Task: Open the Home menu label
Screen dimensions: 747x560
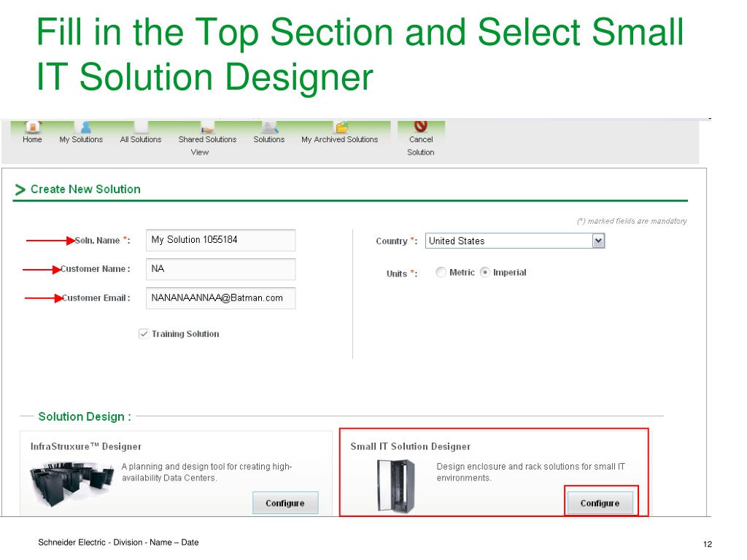Action: point(32,139)
